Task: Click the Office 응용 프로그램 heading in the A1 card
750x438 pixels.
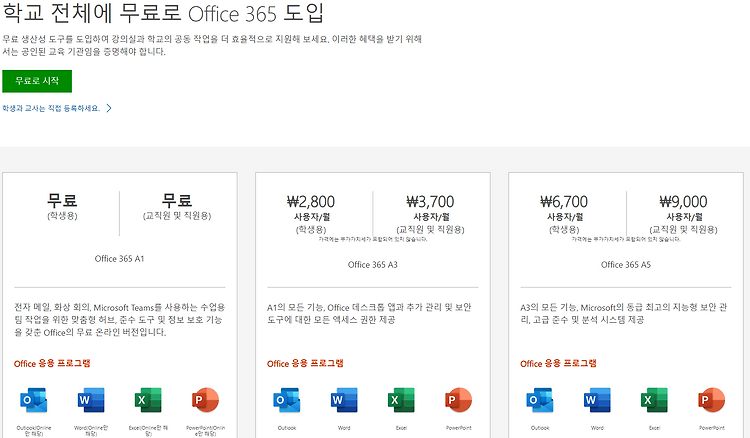Action: pyautogui.click(x=52, y=363)
